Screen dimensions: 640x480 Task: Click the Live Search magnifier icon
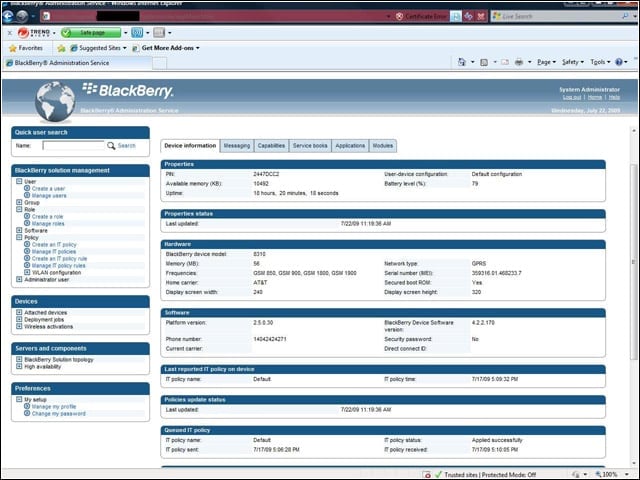tap(625, 16)
